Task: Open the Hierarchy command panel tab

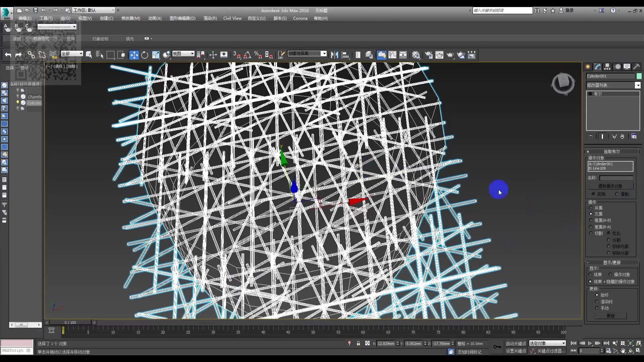Action: pyautogui.click(x=607, y=67)
